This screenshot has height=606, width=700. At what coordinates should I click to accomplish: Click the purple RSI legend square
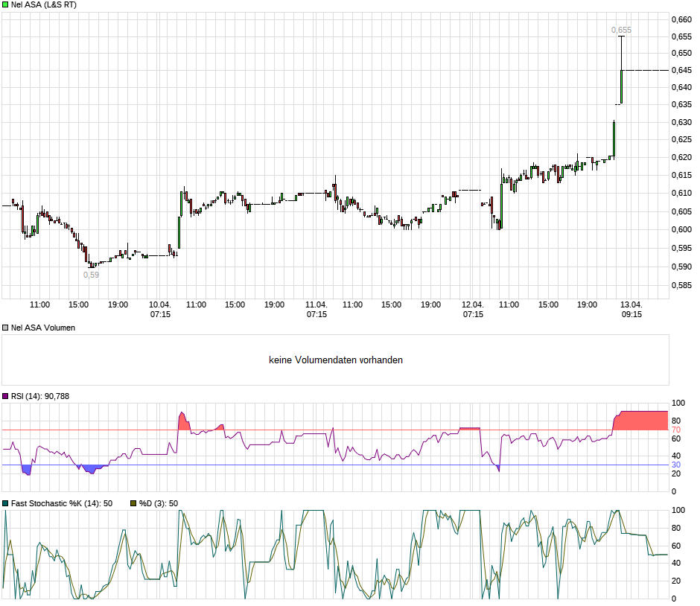5,396
